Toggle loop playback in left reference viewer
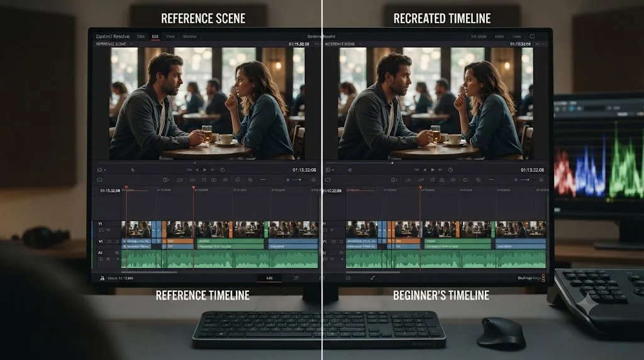This screenshot has height=360, width=644. pyautogui.click(x=222, y=170)
